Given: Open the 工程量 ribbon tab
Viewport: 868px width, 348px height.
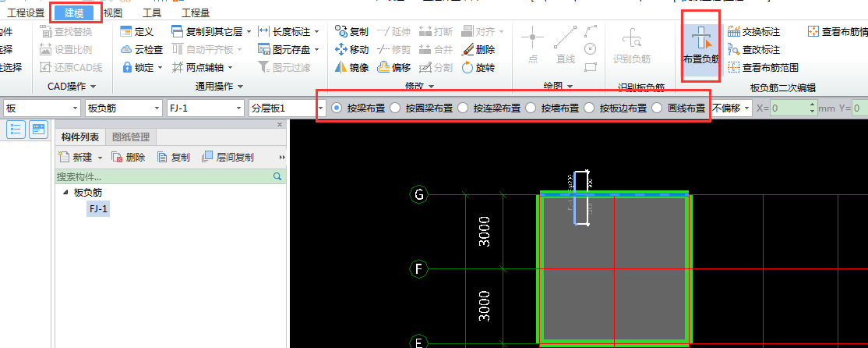Looking at the screenshot, I should tap(196, 12).
